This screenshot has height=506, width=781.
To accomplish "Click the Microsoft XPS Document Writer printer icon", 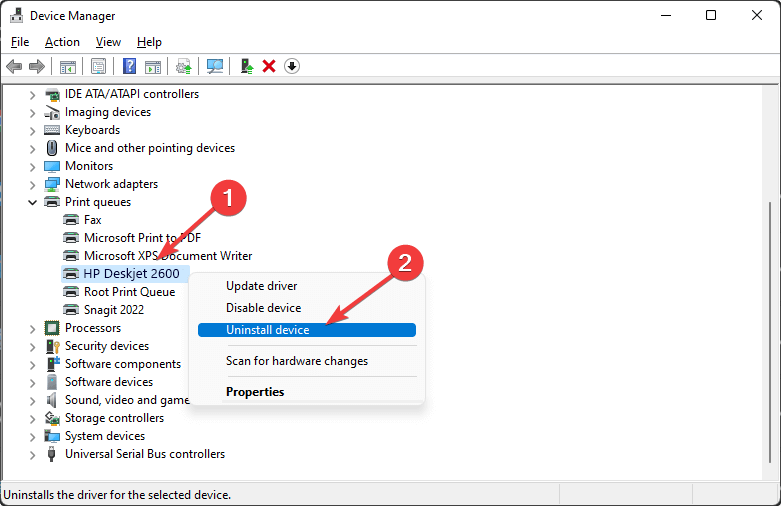I will [x=71, y=255].
